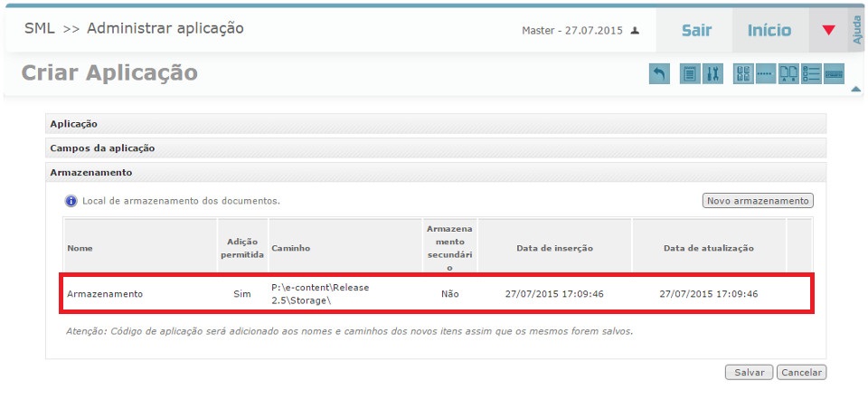The image size is (868, 400).
Task: Click the Atenção note about application code
Action: [349, 331]
